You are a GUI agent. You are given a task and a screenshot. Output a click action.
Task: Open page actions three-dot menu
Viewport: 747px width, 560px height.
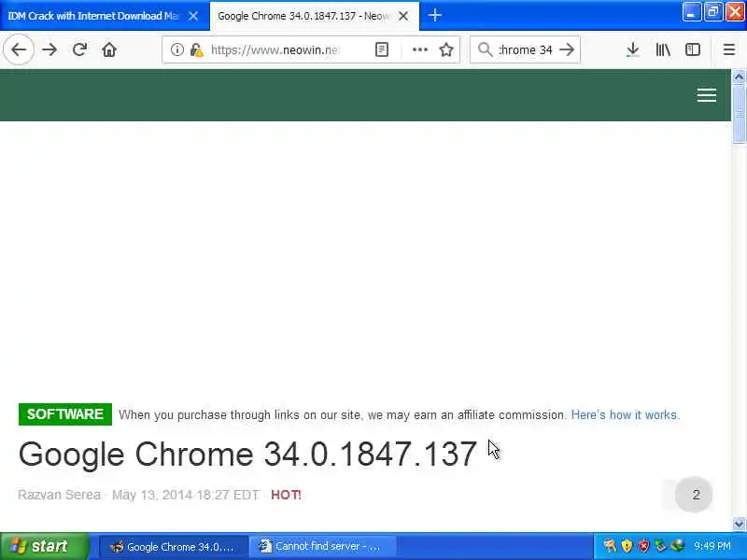coord(419,49)
